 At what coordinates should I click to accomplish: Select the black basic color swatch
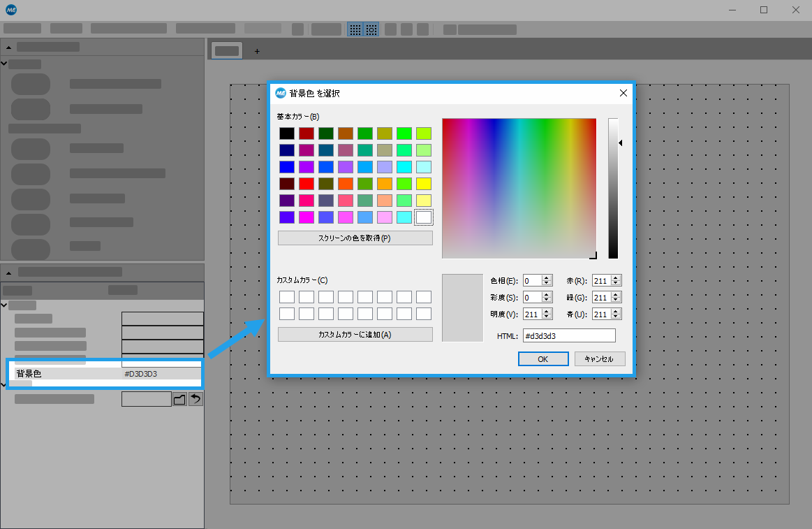(286, 133)
